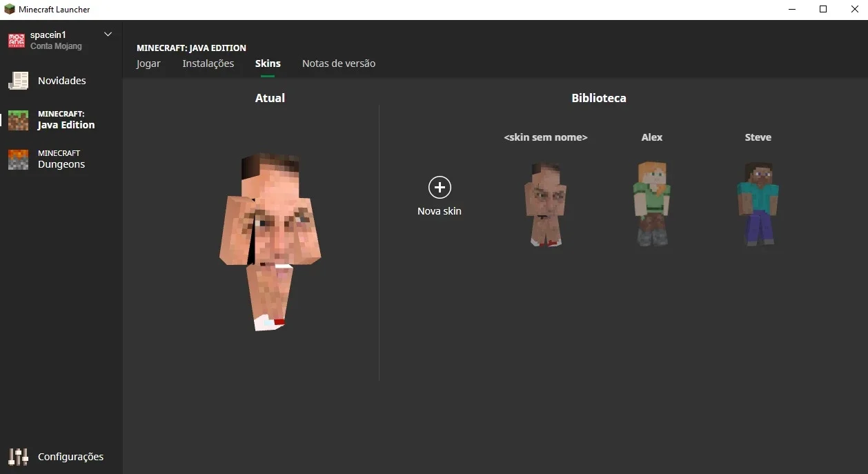Select the unnamed skin thumbnail in library
Image resolution: width=868 pixels, height=474 pixels.
pyautogui.click(x=546, y=204)
